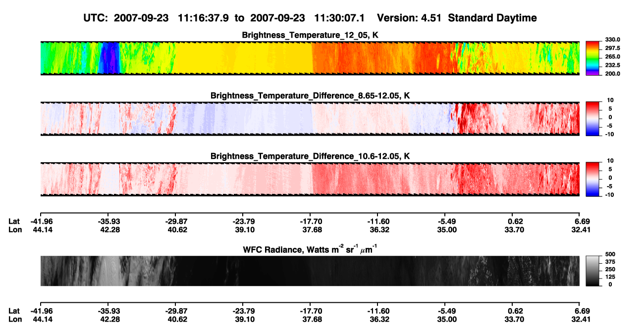The width and height of the screenshot is (644, 330).
Task: Click the title 'Brightness_Temperature_Difference_10.6-12.05, K'
Action: (x=310, y=156)
